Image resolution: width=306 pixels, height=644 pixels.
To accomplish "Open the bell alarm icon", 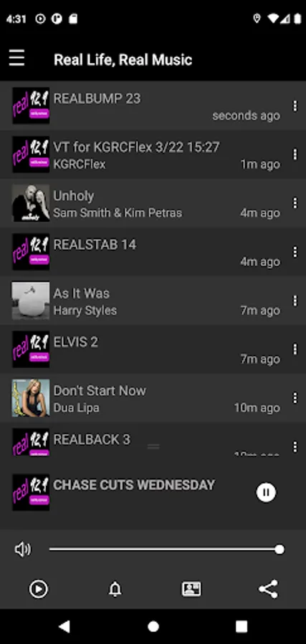I will (x=115, y=589).
